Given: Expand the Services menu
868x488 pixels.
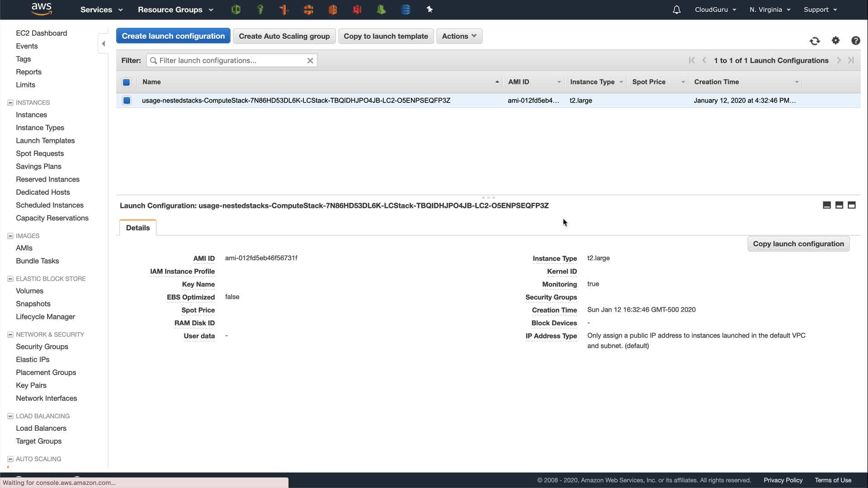Looking at the screenshot, I should point(101,10).
